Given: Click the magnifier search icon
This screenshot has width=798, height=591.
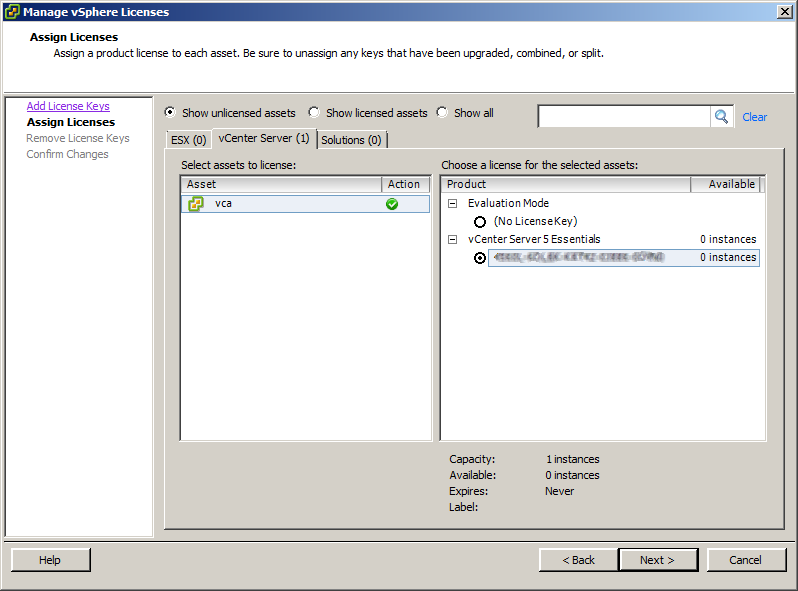Looking at the screenshot, I should (721, 117).
